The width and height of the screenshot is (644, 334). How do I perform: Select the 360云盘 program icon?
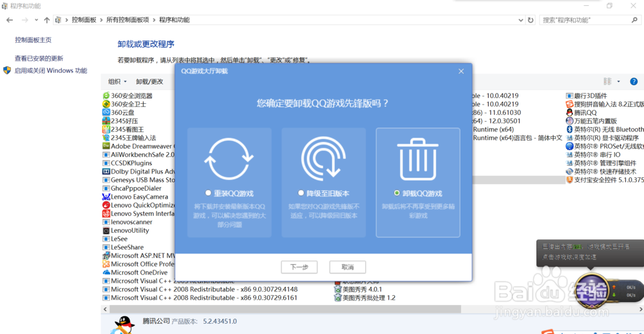click(106, 112)
